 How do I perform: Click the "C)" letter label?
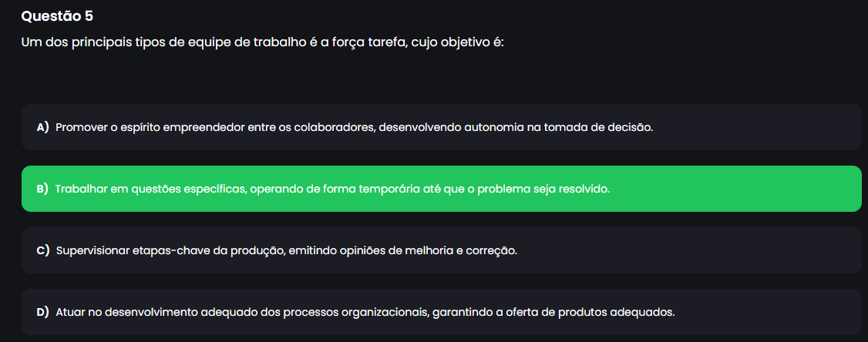pyautogui.click(x=43, y=250)
